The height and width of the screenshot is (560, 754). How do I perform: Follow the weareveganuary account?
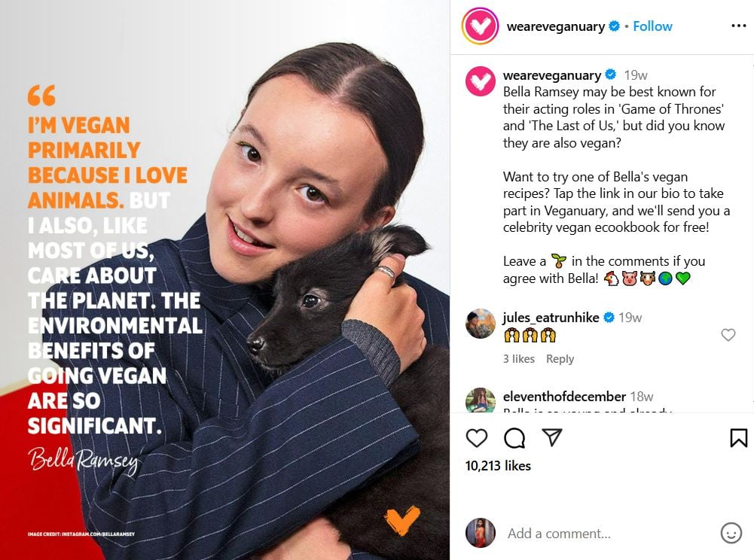pyautogui.click(x=652, y=26)
